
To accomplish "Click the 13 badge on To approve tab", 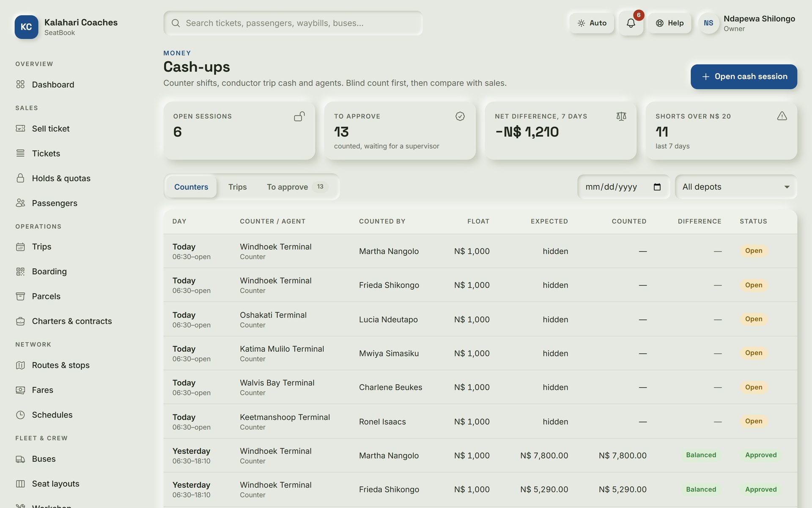I will (x=320, y=187).
